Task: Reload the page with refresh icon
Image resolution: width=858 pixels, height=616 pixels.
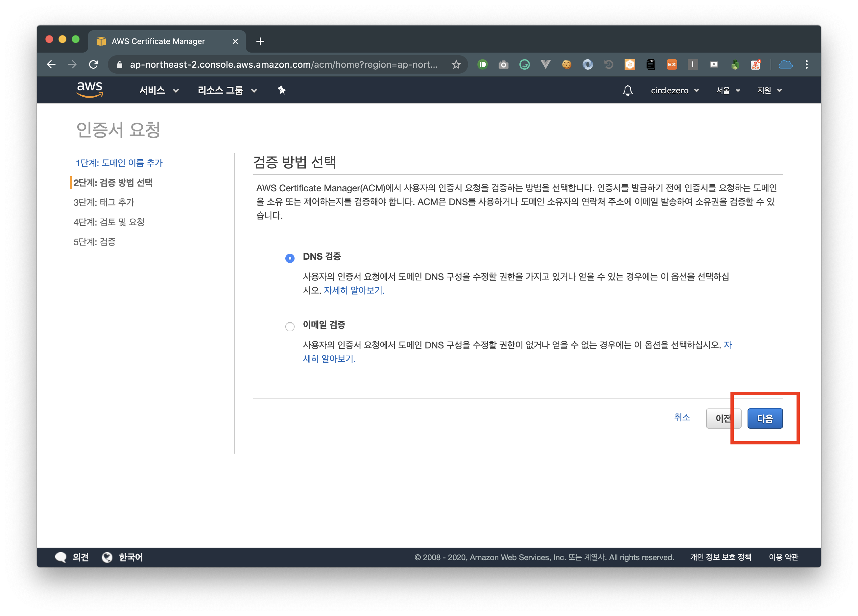Action: coord(93,65)
